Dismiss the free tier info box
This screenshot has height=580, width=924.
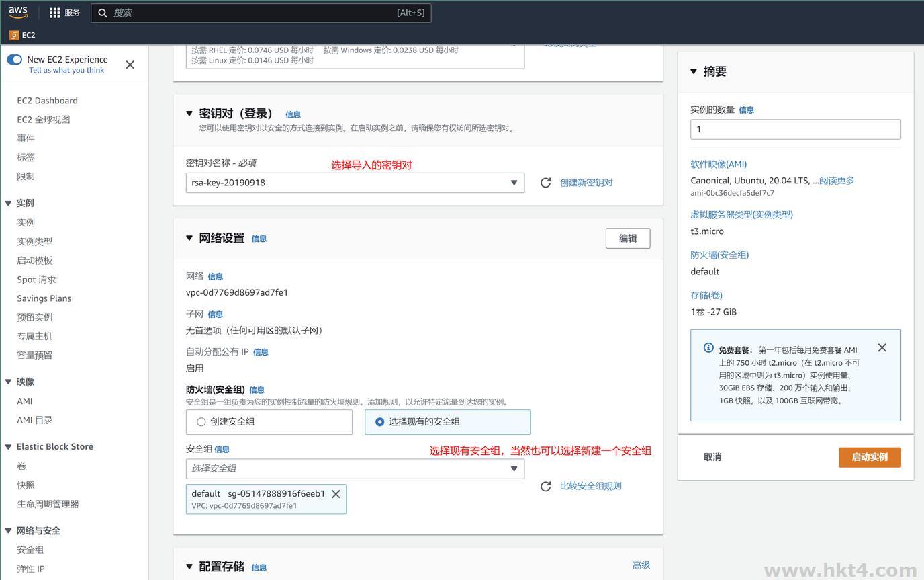[882, 347]
